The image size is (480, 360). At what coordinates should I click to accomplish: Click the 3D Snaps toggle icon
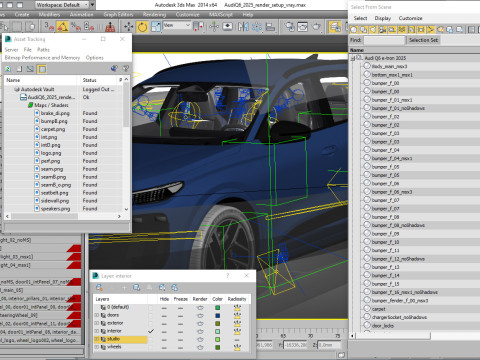click(x=49, y=27)
